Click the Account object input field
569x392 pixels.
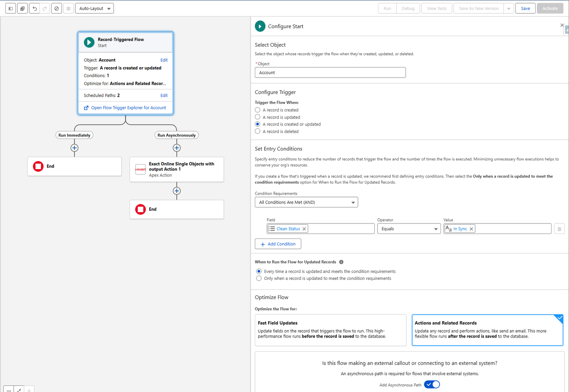click(x=330, y=73)
